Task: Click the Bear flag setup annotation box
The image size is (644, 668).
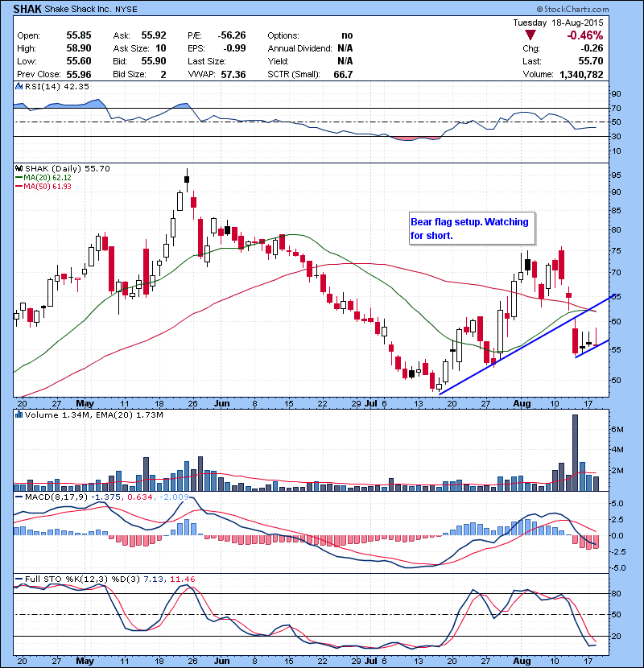Action: (x=472, y=229)
